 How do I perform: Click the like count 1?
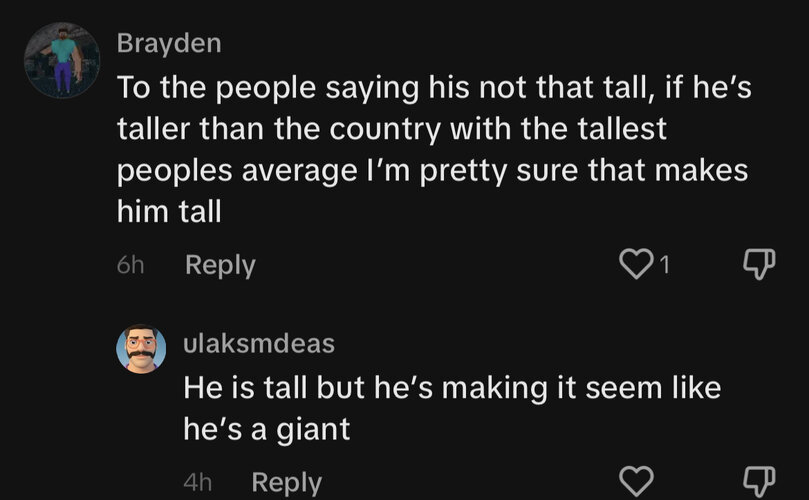tap(665, 265)
